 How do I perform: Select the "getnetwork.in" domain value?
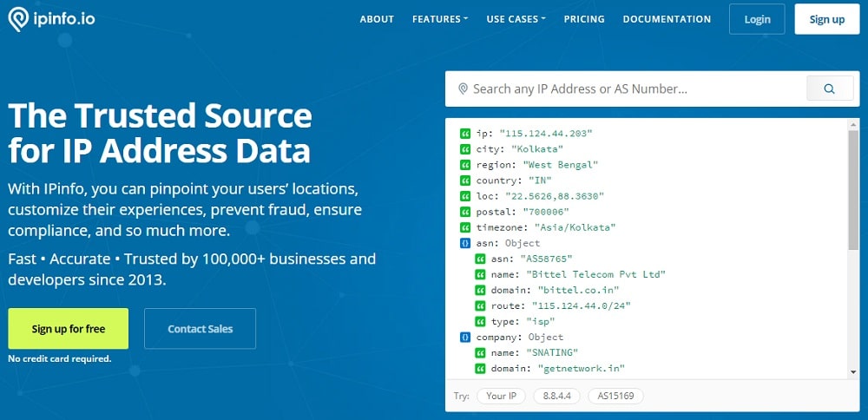[582, 368]
